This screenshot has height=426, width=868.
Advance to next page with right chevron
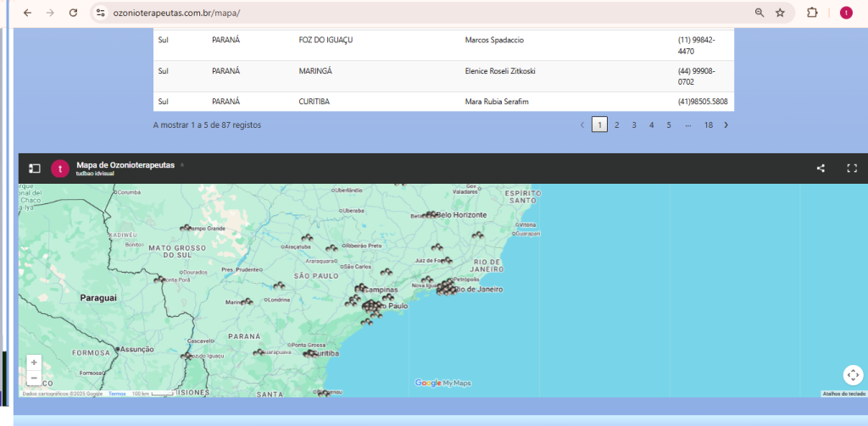pos(726,125)
